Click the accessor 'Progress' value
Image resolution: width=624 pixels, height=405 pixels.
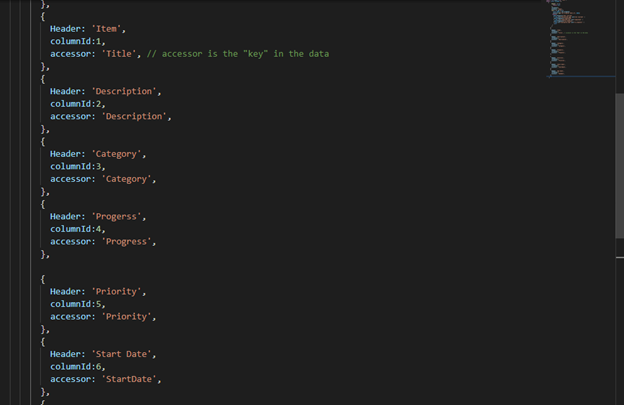pos(127,241)
